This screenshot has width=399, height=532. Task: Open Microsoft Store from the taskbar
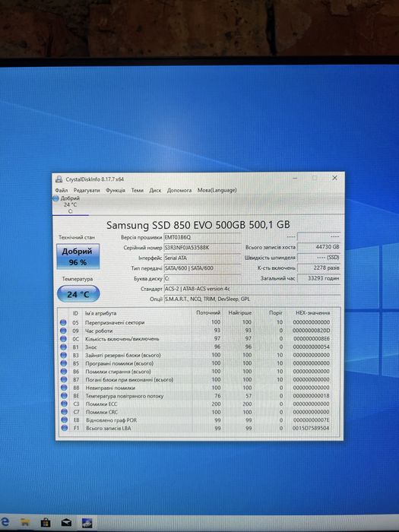point(46,522)
